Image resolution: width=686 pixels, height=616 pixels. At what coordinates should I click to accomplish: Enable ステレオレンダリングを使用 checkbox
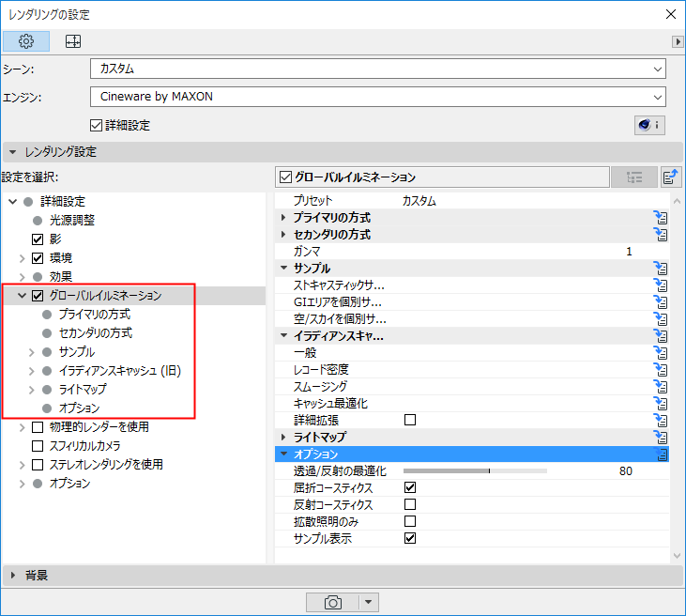38,465
